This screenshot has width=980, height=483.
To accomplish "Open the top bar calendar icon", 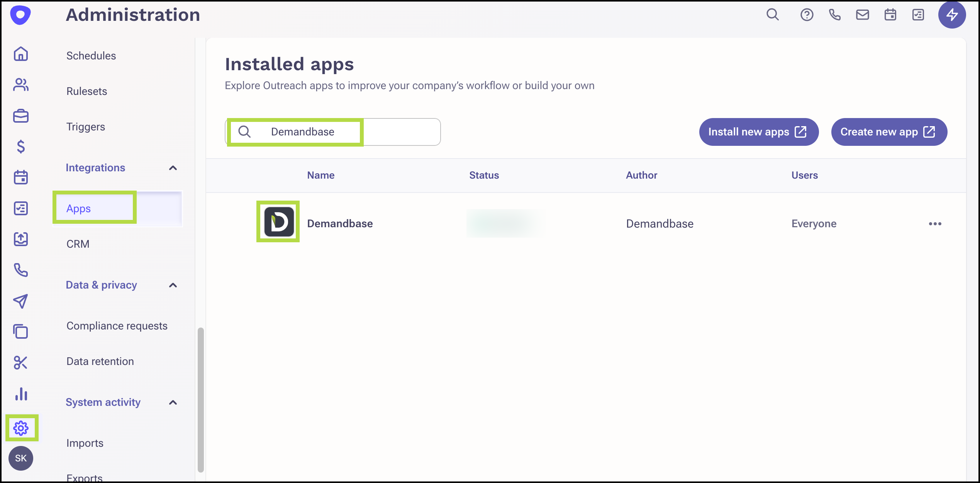I will point(890,15).
